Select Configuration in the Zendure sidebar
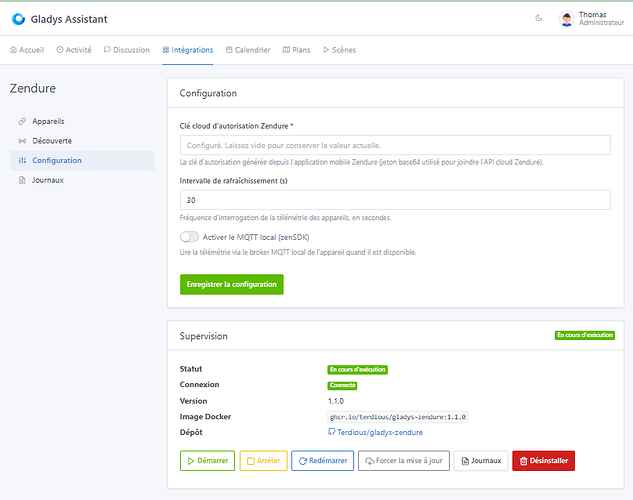The height and width of the screenshot is (500, 633). click(x=82, y=160)
